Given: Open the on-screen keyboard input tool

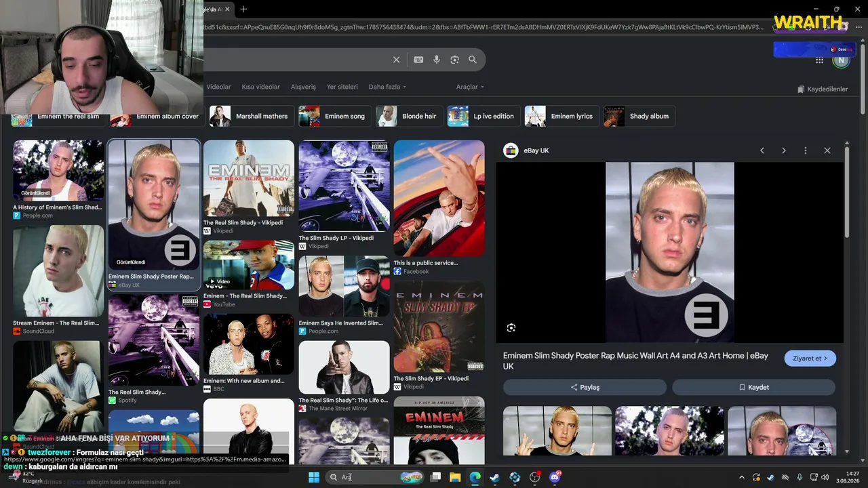Looking at the screenshot, I should click(418, 60).
